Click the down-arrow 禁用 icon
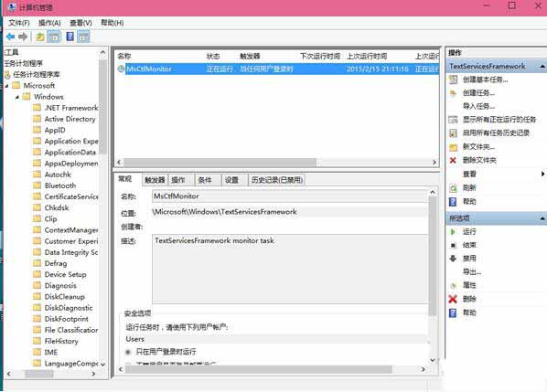Screen dimensions: 547x392 pos(453,259)
